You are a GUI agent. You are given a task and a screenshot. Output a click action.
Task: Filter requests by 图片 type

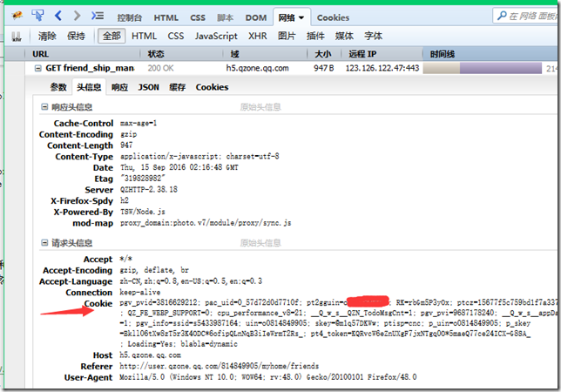(287, 36)
